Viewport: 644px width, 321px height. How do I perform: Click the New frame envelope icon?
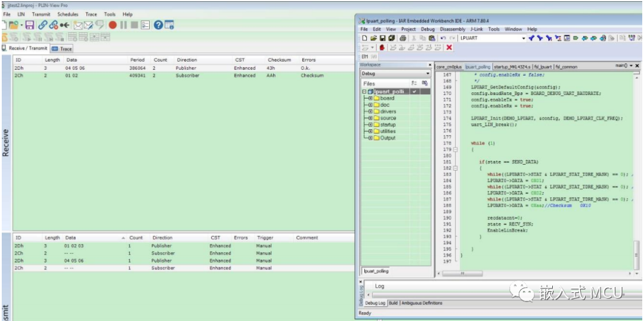(x=78, y=25)
